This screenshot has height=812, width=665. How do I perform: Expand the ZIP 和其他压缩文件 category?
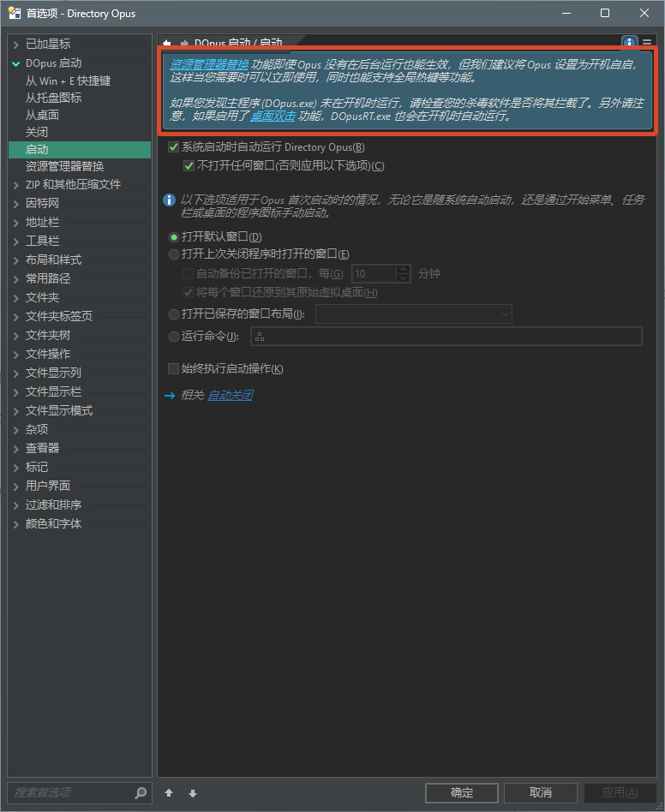pyautogui.click(x=15, y=185)
